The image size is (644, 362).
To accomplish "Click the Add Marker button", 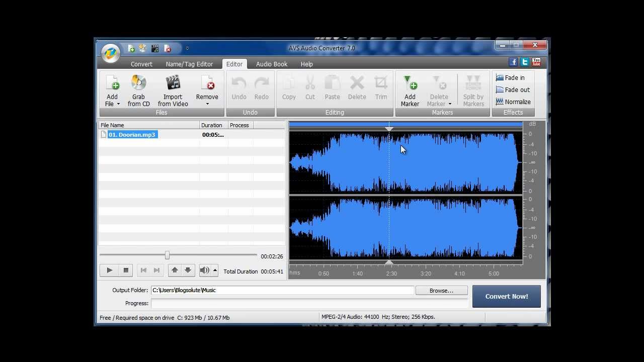I will [x=410, y=90].
